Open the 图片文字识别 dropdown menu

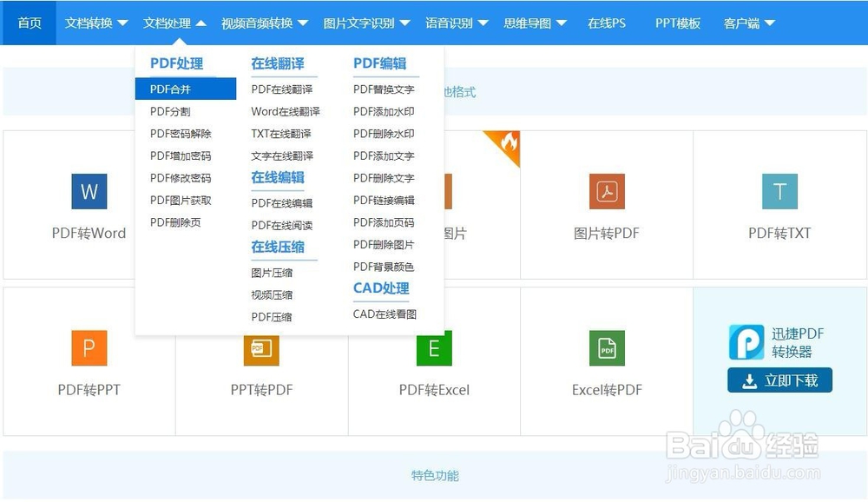click(x=365, y=23)
